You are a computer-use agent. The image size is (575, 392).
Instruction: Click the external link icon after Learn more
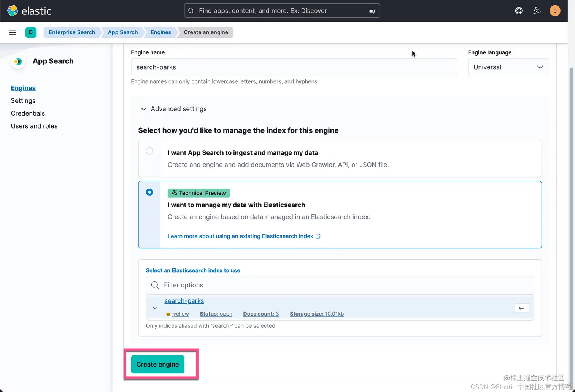318,236
